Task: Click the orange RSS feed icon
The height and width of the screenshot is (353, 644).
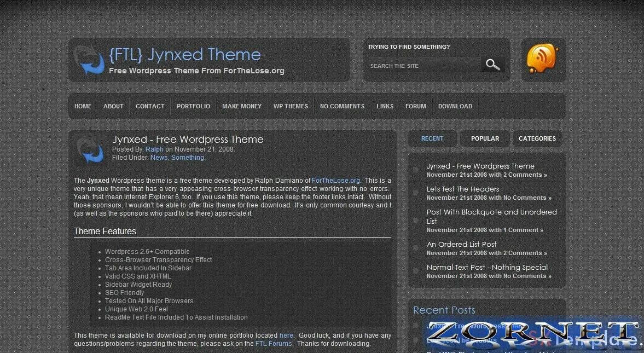Action: [x=542, y=59]
